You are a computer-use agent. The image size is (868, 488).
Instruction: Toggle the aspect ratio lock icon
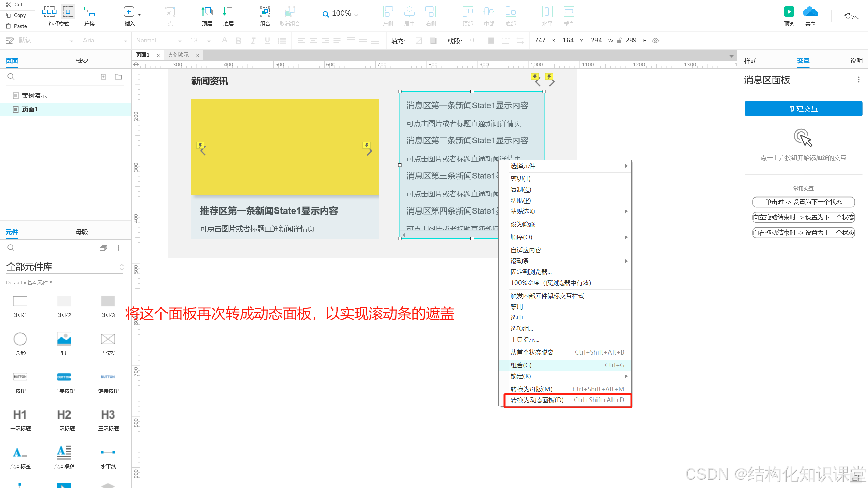click(619, 41)
